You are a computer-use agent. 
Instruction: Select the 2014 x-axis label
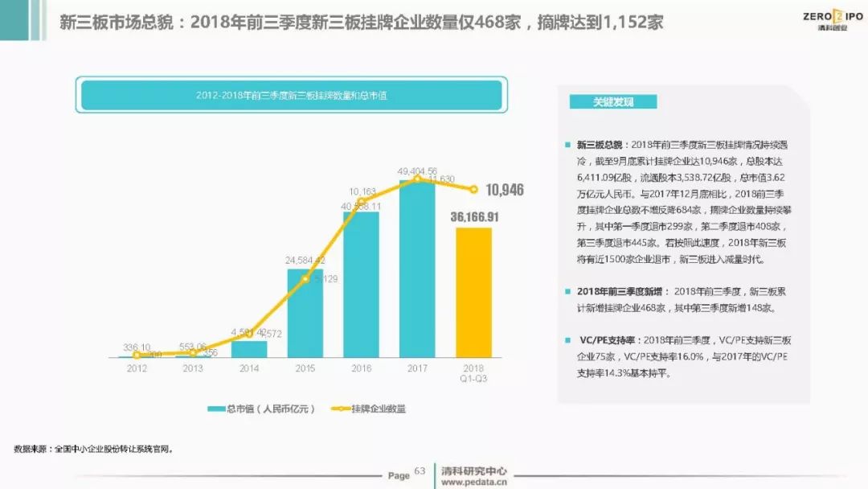click(x=248, y=368)
